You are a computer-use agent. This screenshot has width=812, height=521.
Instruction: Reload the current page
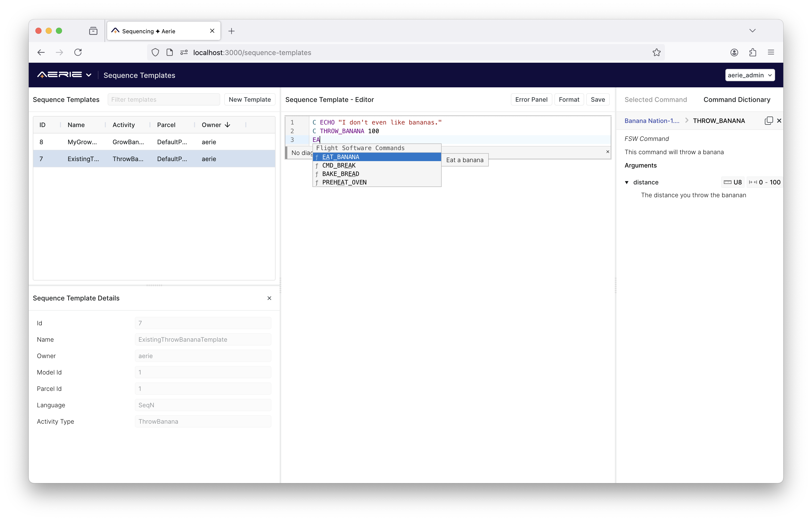click(x=78, y=52)
